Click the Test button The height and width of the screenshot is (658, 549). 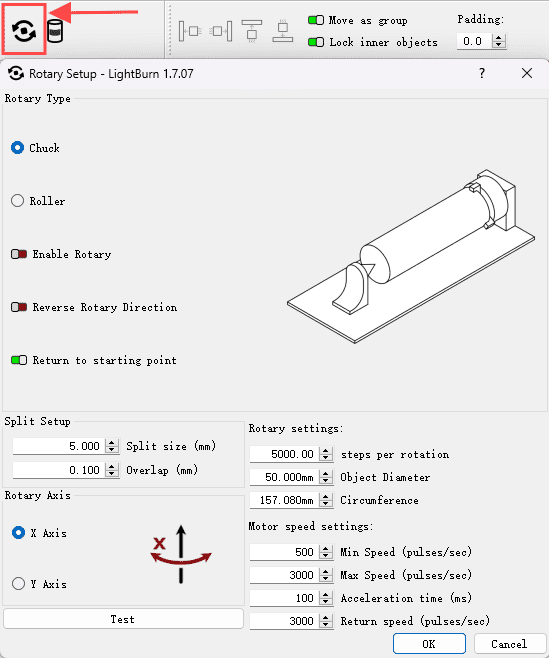tap(123, 619)
